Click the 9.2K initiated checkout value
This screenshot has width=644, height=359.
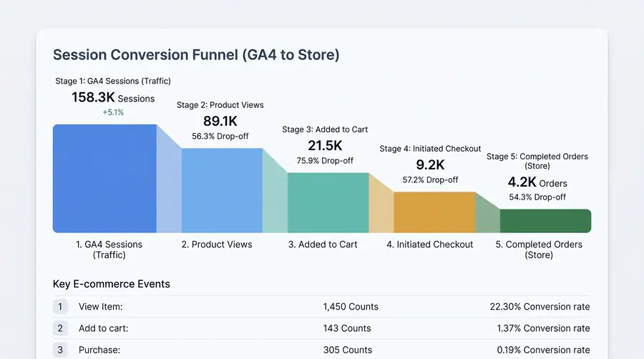click(430, 164)
